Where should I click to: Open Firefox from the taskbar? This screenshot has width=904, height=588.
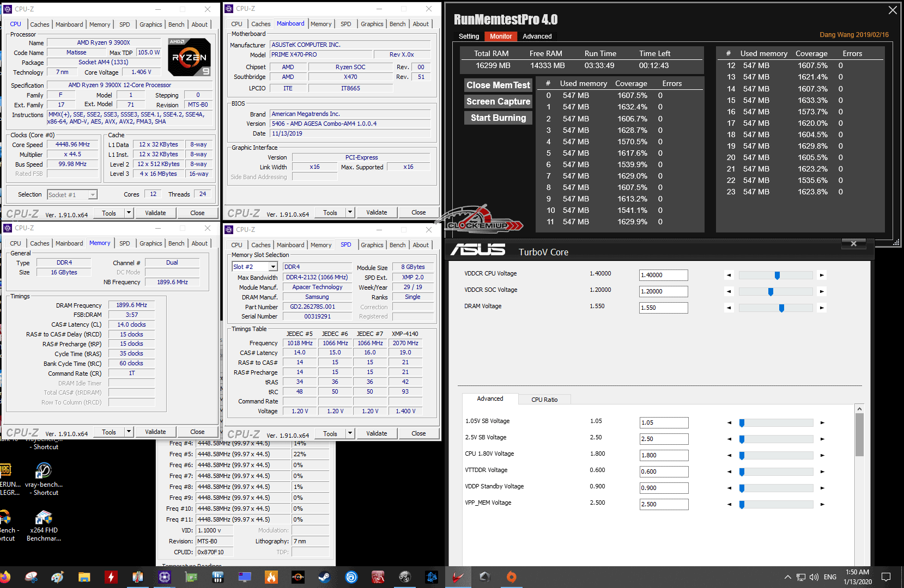click(5, 577)
